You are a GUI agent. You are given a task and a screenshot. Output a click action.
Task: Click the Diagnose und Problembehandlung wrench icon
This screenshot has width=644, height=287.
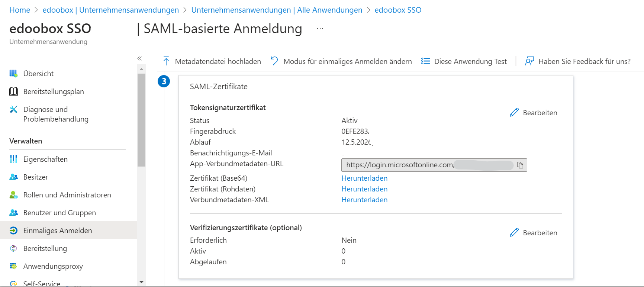coord(13,109)
